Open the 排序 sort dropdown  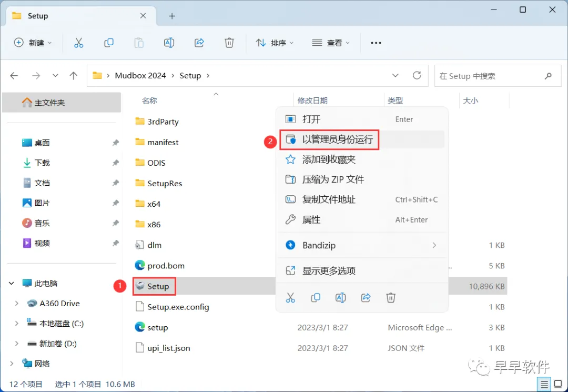pyautogui.click(x=275, y=43)
